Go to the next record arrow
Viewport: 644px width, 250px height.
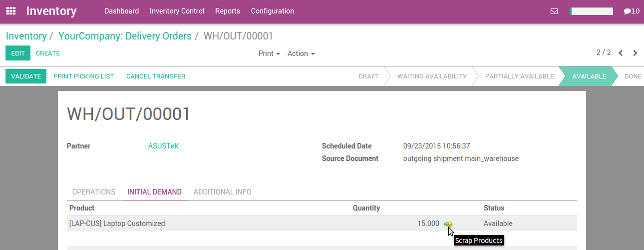[635, 53]
